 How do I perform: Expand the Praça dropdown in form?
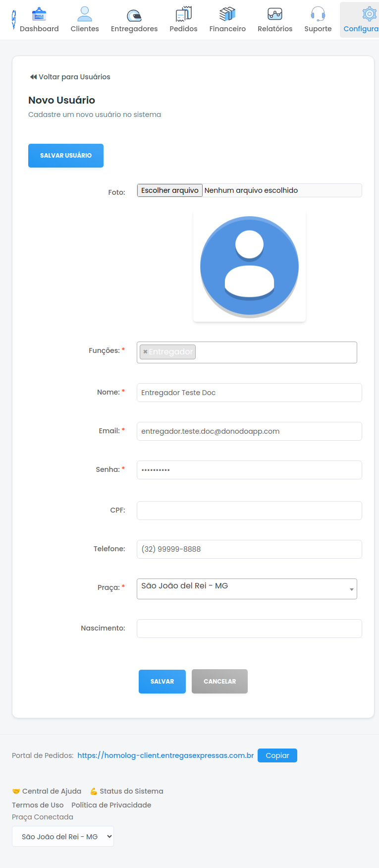351,589
